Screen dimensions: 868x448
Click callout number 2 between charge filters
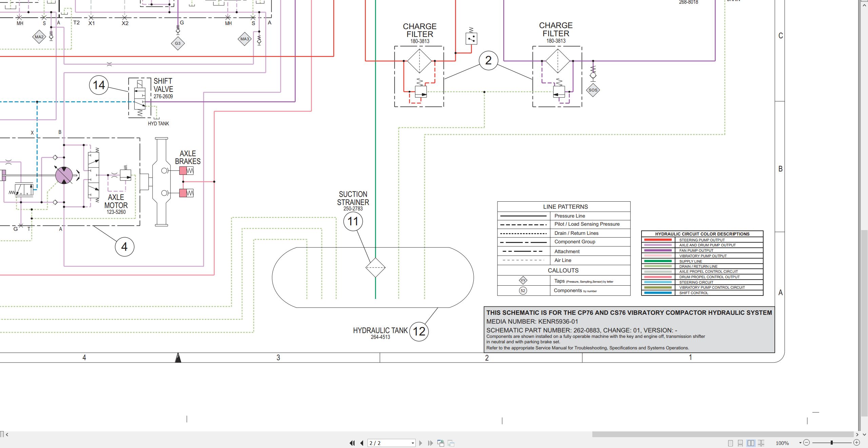pos(488,60)
